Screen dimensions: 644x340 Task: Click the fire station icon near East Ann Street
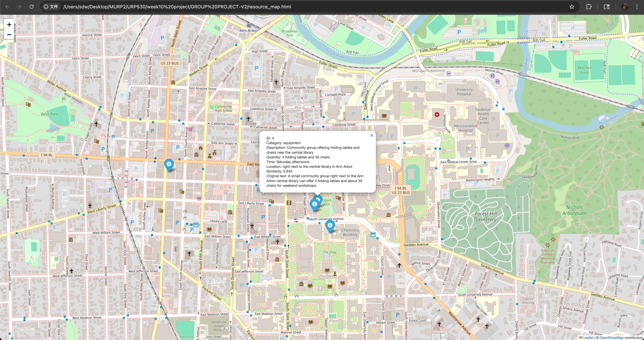[201, 148]
